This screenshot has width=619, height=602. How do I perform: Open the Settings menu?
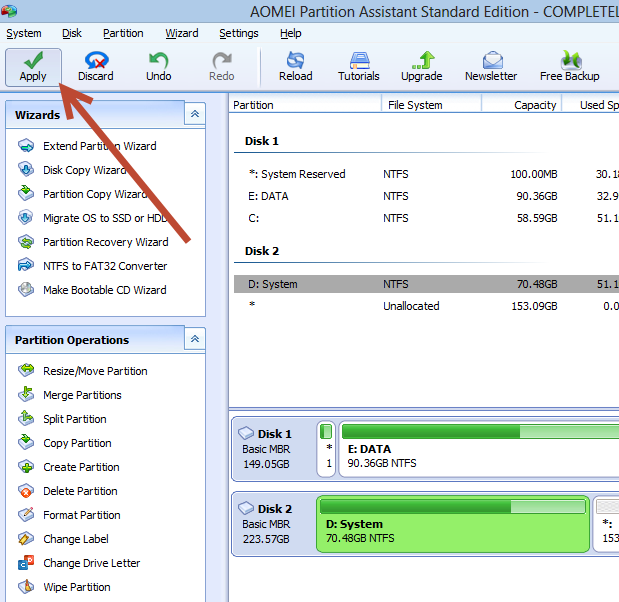point(238,33)
